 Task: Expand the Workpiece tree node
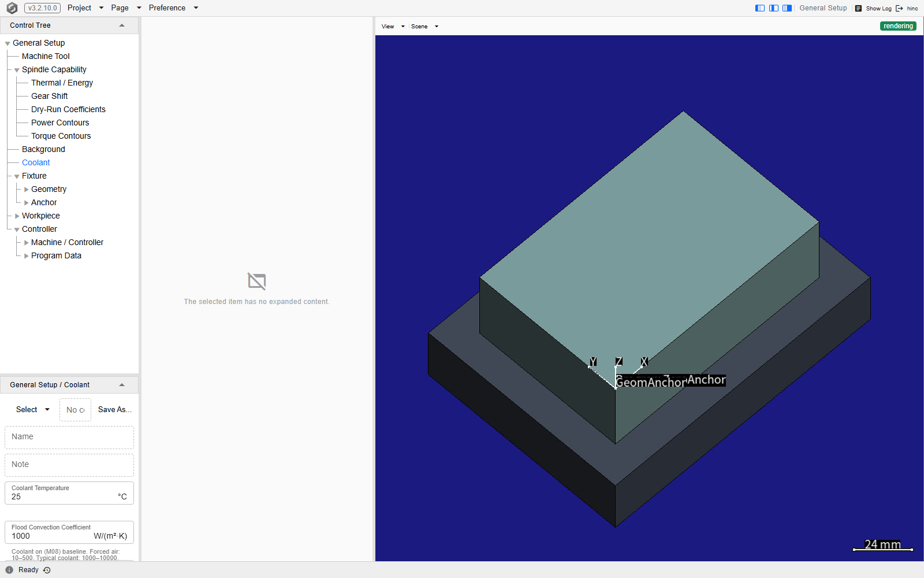pos(17,216)
